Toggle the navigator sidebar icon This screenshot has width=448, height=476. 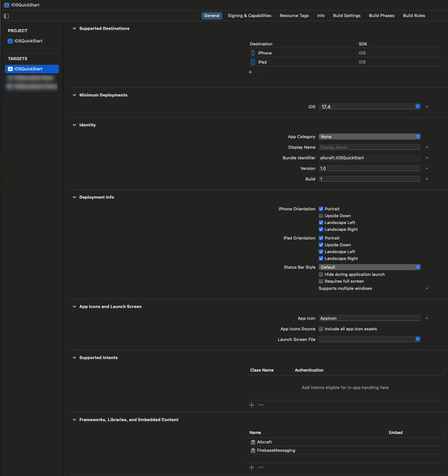pyautogui.click(x=6, y=16)
